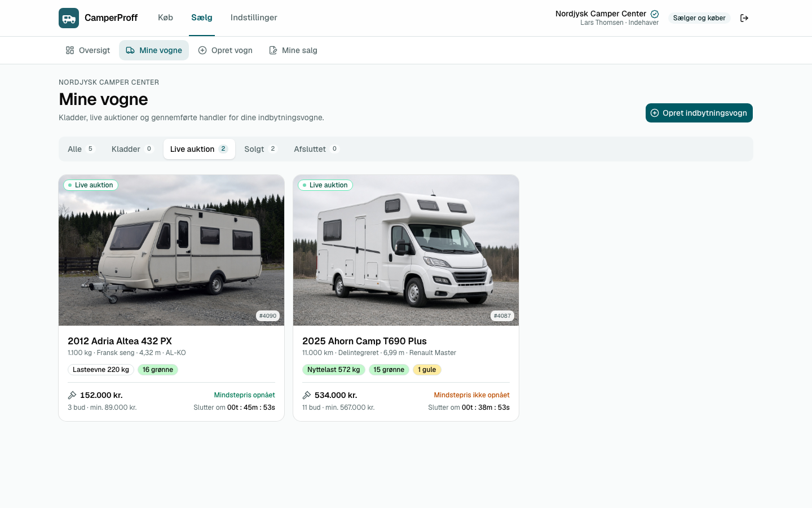Screen dimensions: 812x508
Task: Click the NORDJYSK CAMPER CENTER breadcrumb label
Action: (x=109, y=82)
